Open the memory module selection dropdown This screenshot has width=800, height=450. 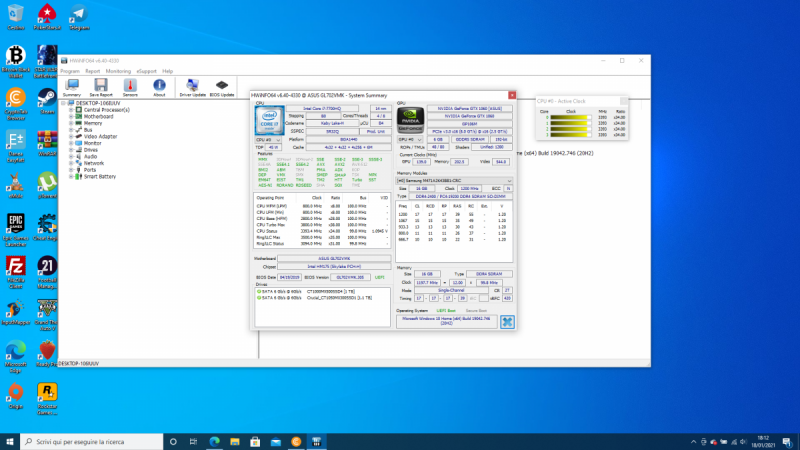coord(454,181)
